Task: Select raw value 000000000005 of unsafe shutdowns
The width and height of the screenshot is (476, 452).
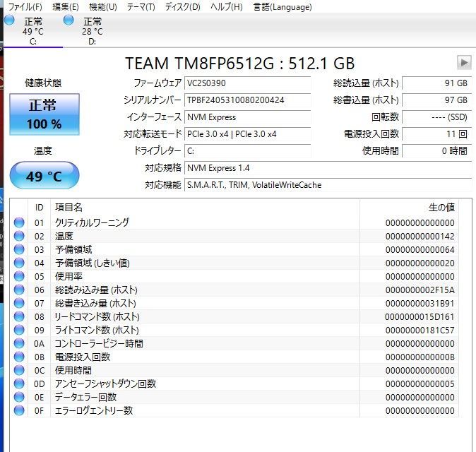Action: point(420,383)
